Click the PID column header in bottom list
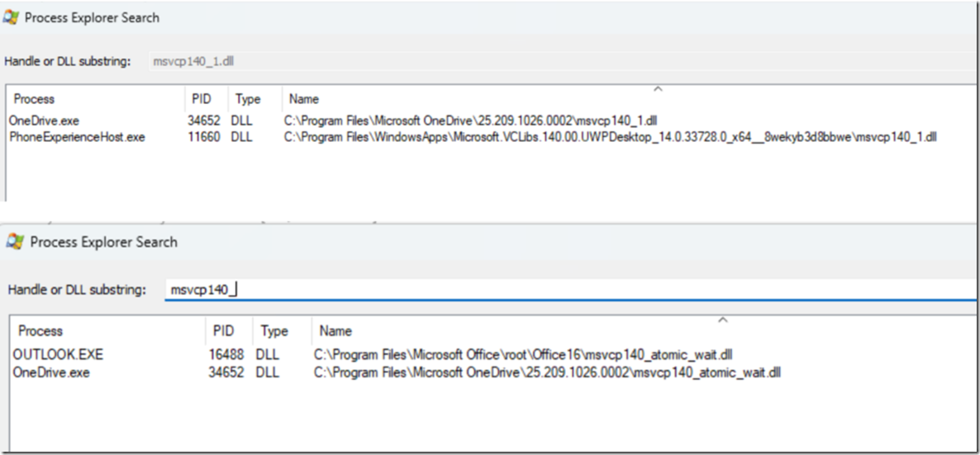This screenshot has height=455, width=980. click(223, 331)
